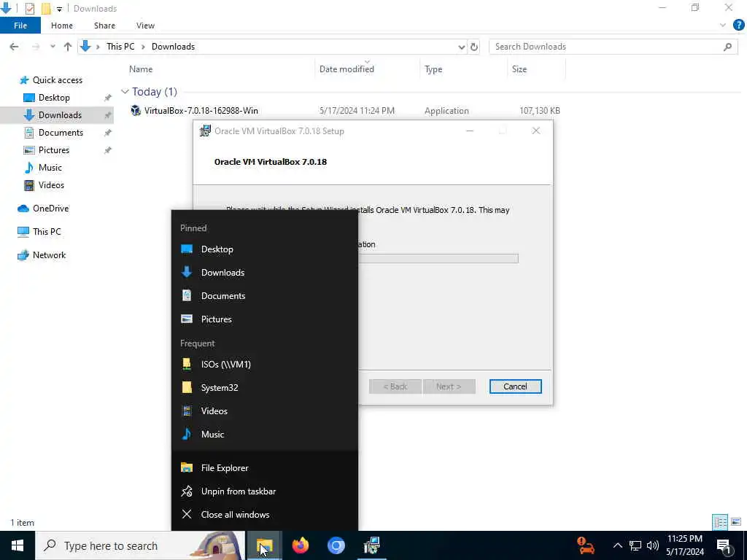Switch to VirtualBox installer taskbar icon
Screen dimensions: 747x560
(371, 545)
